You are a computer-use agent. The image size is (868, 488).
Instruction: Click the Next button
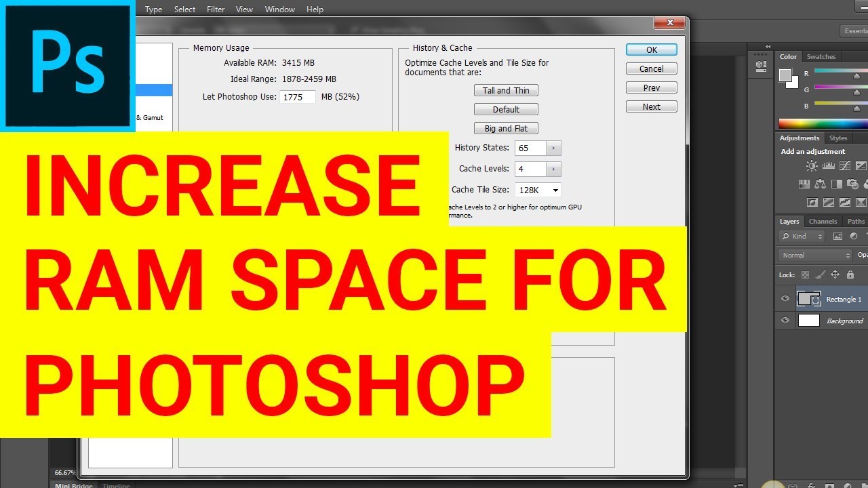pos(652,106)
